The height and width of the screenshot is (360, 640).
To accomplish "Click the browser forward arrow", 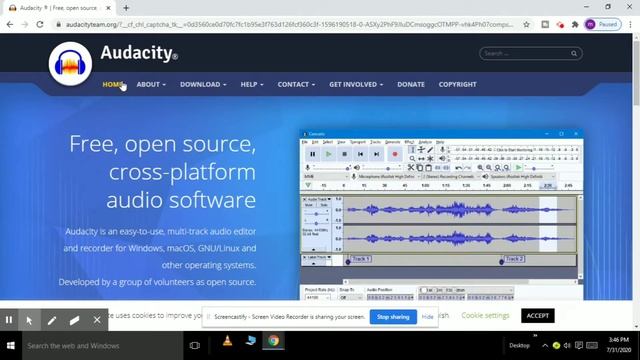I will point(25,24).
